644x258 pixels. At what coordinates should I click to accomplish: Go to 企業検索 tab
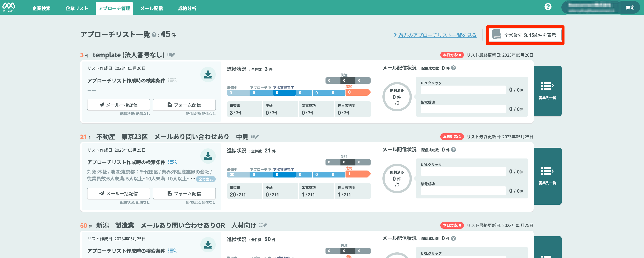(41, 8)
